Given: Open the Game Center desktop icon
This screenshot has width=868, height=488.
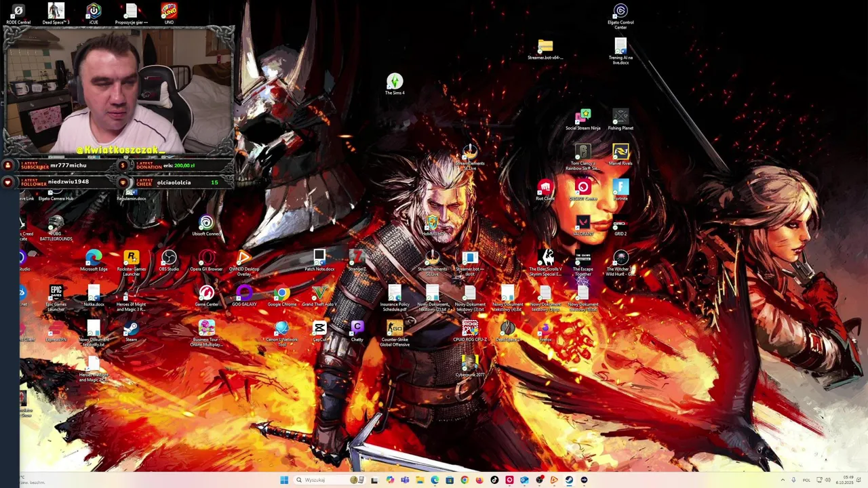Looking at the screenshot, I should pyautogui.click(x=206, y=296).
